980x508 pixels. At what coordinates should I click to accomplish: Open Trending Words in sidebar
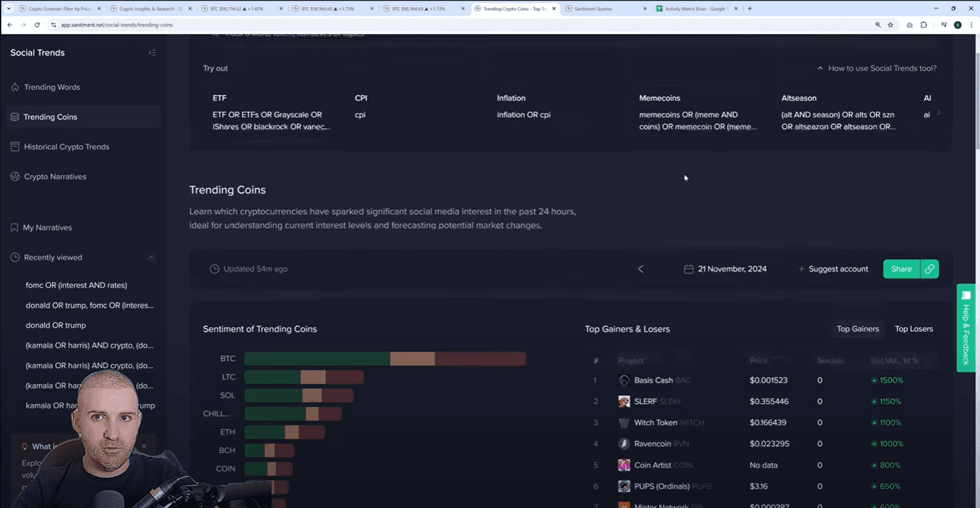point(52,87)
